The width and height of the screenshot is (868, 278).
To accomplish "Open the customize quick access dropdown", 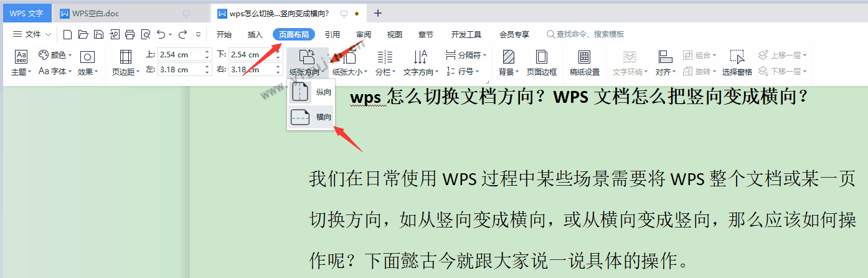I will click(199, 34).
